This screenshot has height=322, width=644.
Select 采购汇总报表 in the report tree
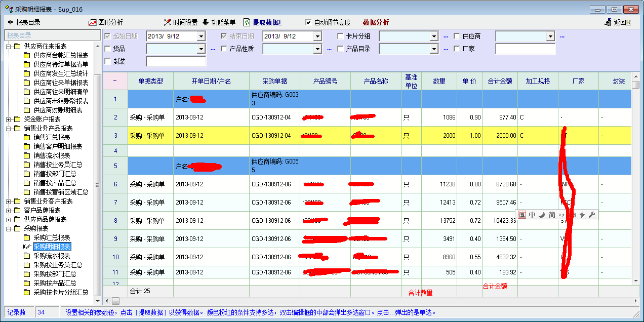pos(52,237)
